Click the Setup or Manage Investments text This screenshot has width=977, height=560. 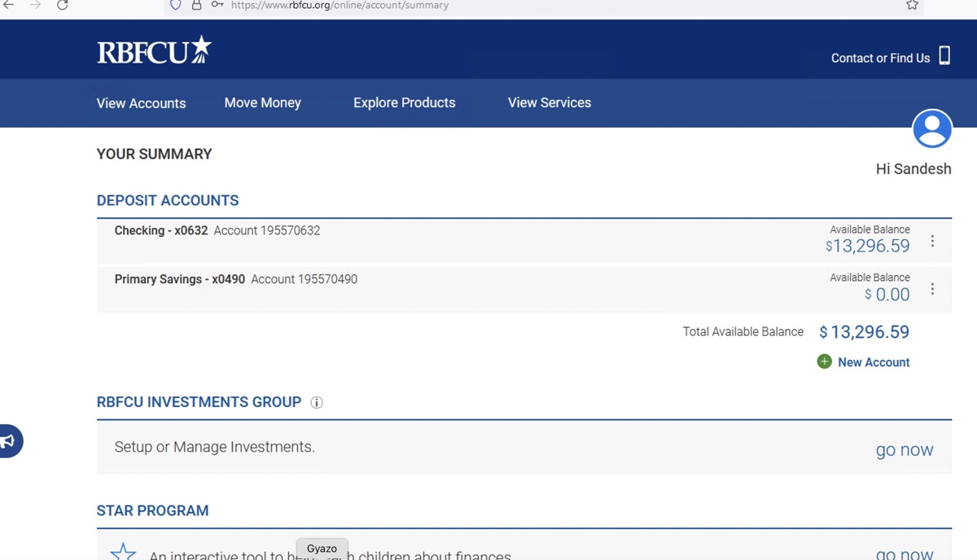click(215, 447)
